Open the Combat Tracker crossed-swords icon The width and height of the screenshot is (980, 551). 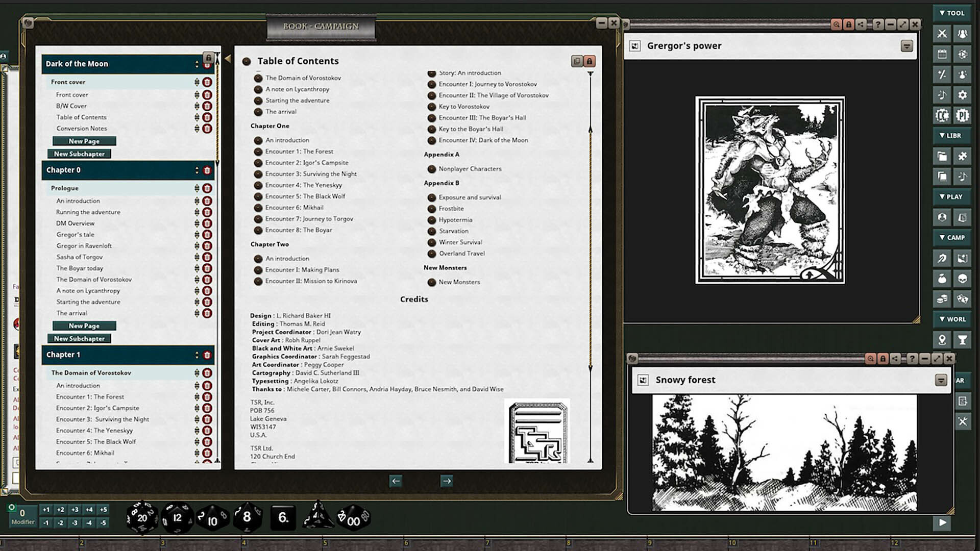click(942, 33)
